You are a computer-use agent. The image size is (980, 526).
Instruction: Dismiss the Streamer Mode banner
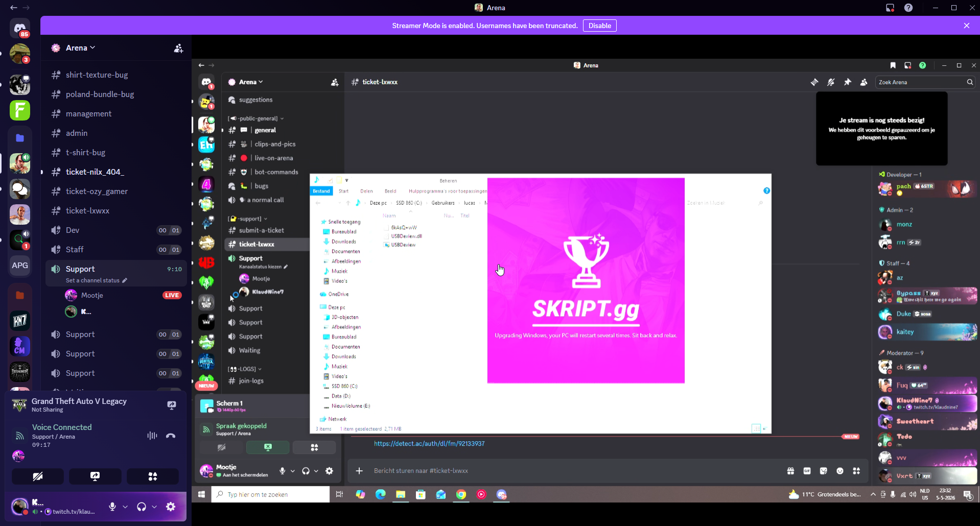click(x=967, y=26)
